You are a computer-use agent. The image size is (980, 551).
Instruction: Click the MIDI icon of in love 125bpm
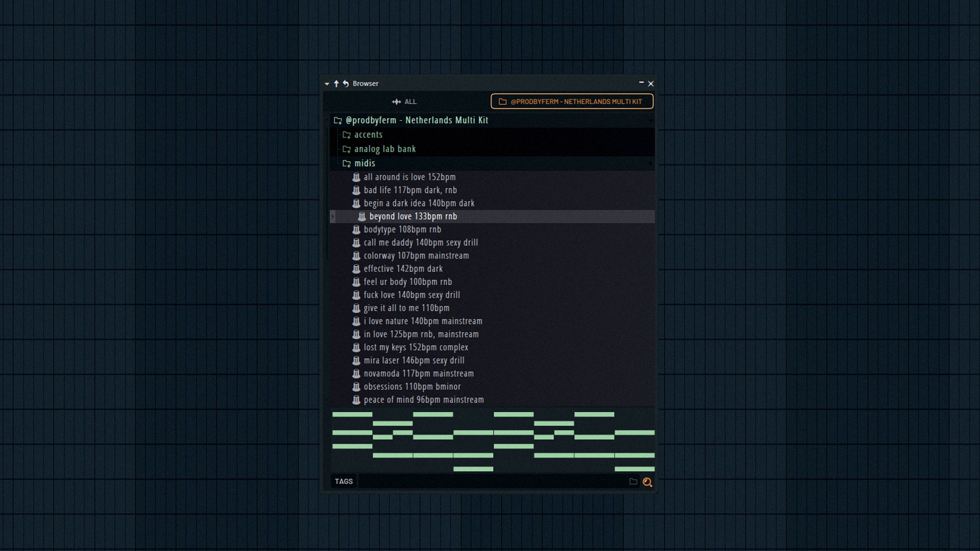coord(356,334)
